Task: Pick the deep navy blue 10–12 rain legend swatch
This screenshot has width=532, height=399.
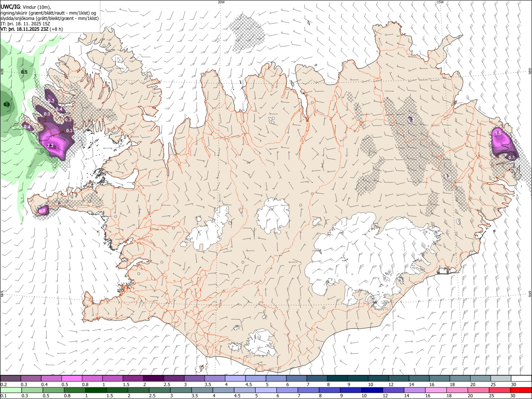Action: tap(372, 390)
